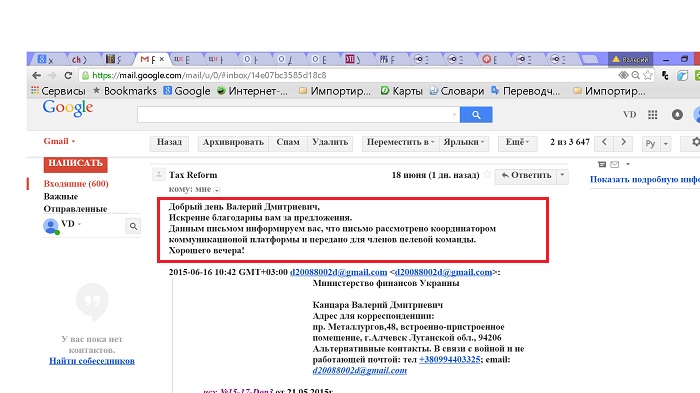The width and height of the screenshot is (700, 393).
Task: Click the green padlock security icon
Action: coord(85,75)
